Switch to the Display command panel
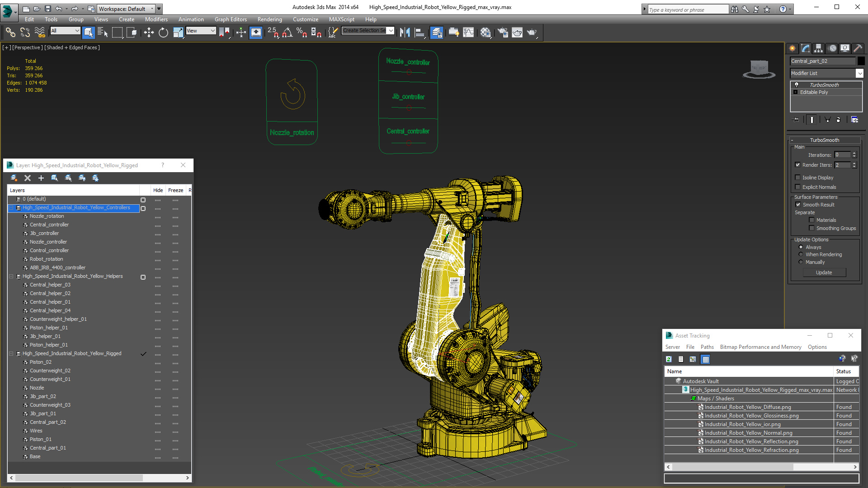 click(x=845, y=48)
